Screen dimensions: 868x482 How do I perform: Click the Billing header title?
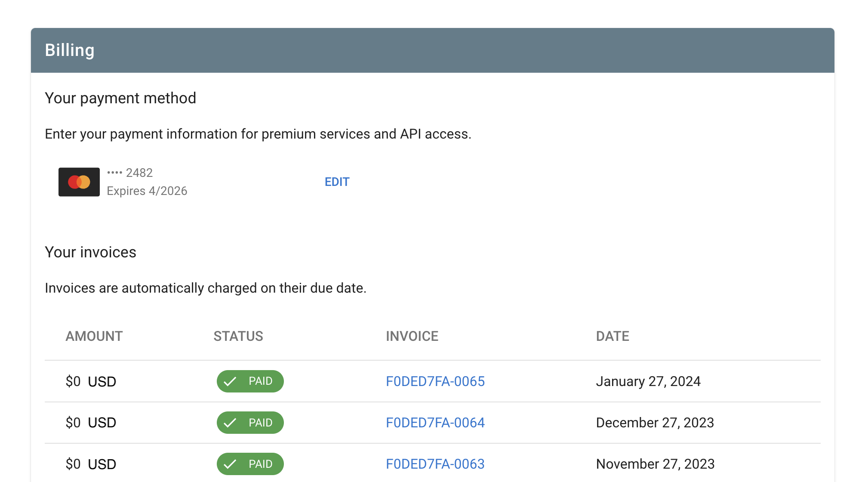pos(70,50)
